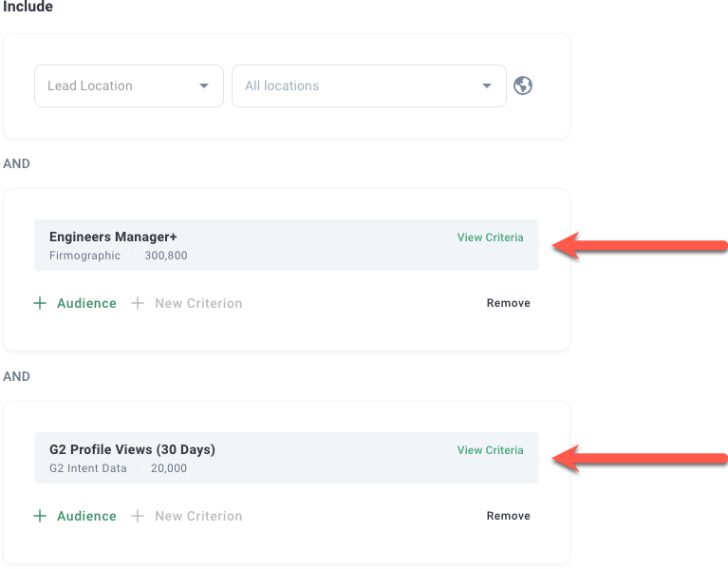This screenshot has height=569, width=728.
Task: Click the globe icon beside All locations
Action: (x=523, y=85)
